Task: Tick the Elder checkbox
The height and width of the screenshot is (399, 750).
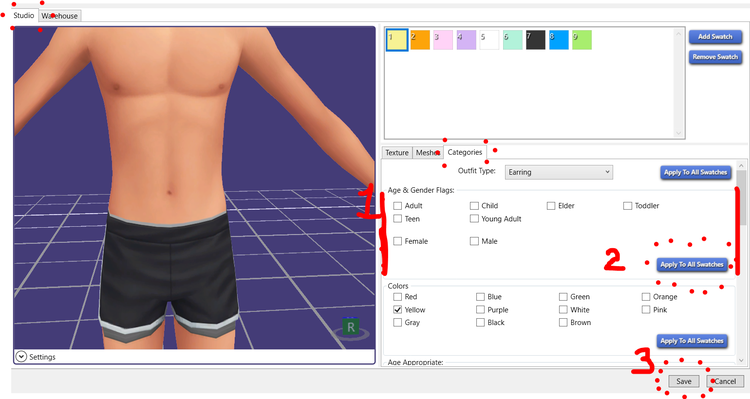Action: 551,206
